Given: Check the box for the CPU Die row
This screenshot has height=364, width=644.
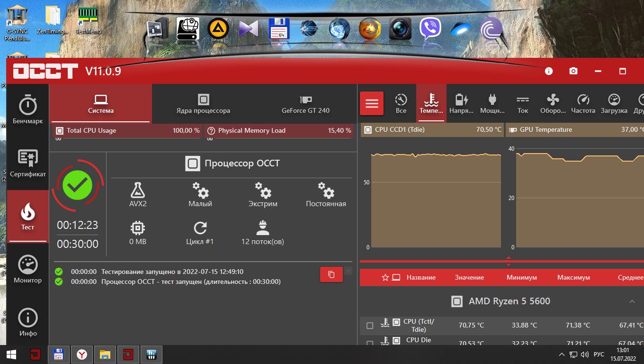Looking at the screenshot, I should pyautogui.click(x=370, y=343).
